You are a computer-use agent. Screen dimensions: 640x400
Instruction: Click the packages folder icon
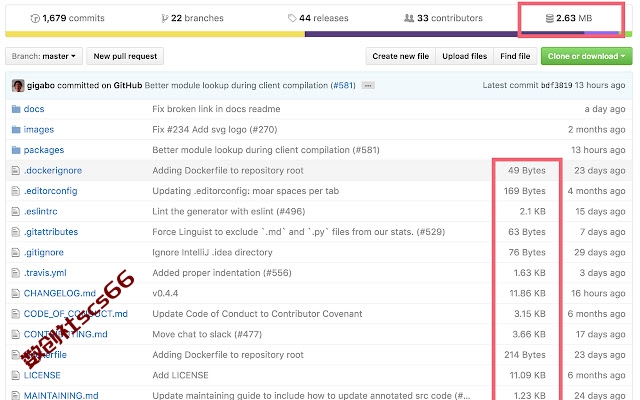[16, 150]
